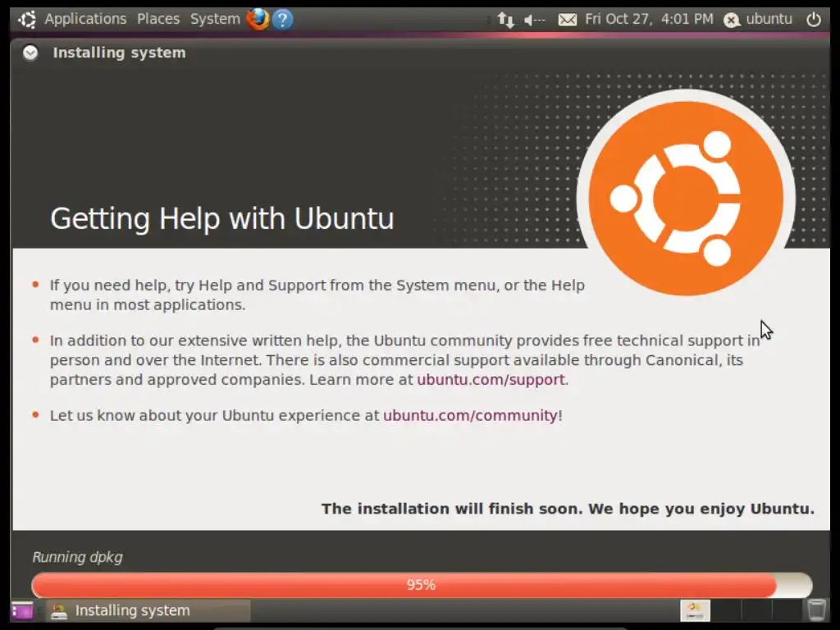840x630 pixels.
Task: Open the Applications menu
Action: [85, 20]
